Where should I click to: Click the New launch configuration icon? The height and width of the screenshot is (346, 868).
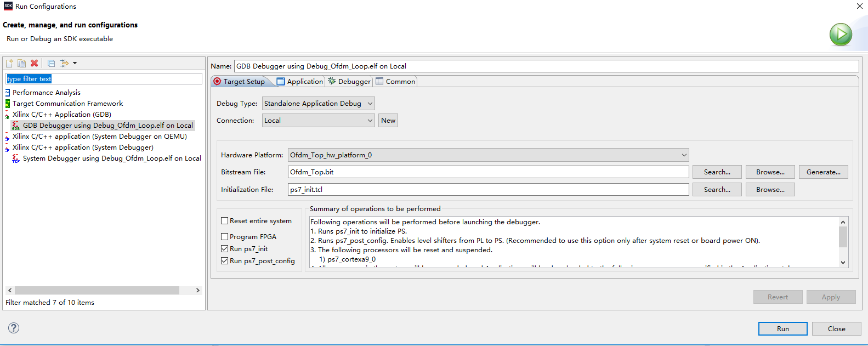coord(9,64)
